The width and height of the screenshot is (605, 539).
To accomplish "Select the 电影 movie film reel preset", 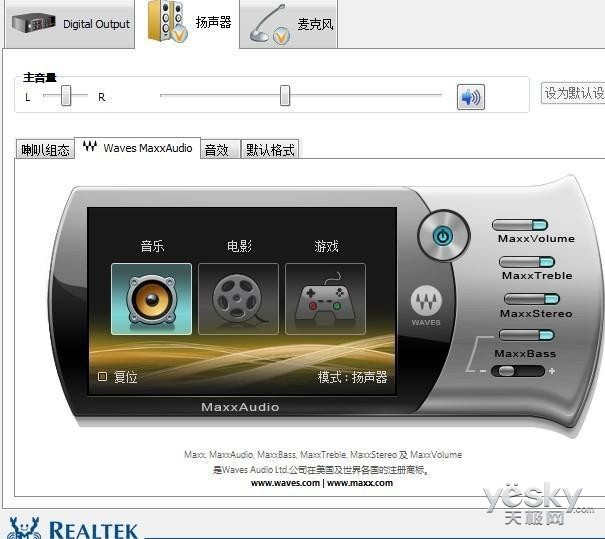I will pyautogui.click(x=238, y=299).
